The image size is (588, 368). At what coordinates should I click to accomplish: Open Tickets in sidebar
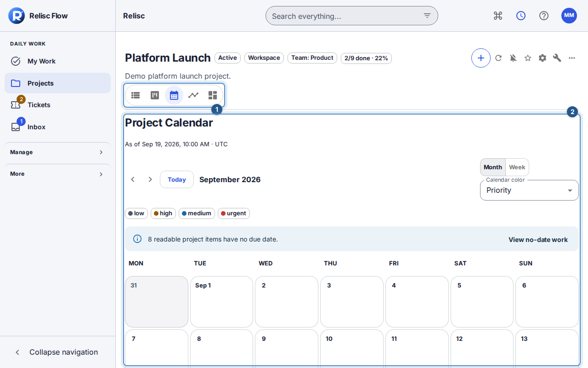(x=58, y=105)
